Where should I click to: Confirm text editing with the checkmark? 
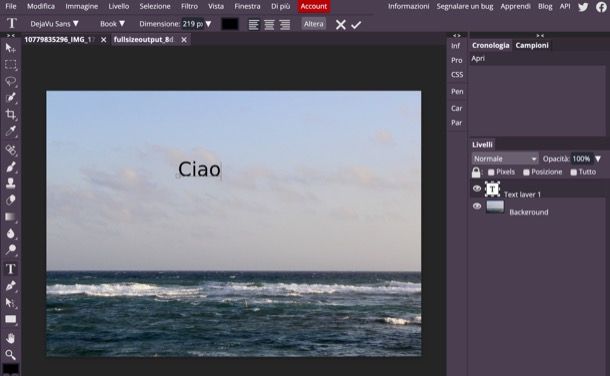(x=356, y=24)
